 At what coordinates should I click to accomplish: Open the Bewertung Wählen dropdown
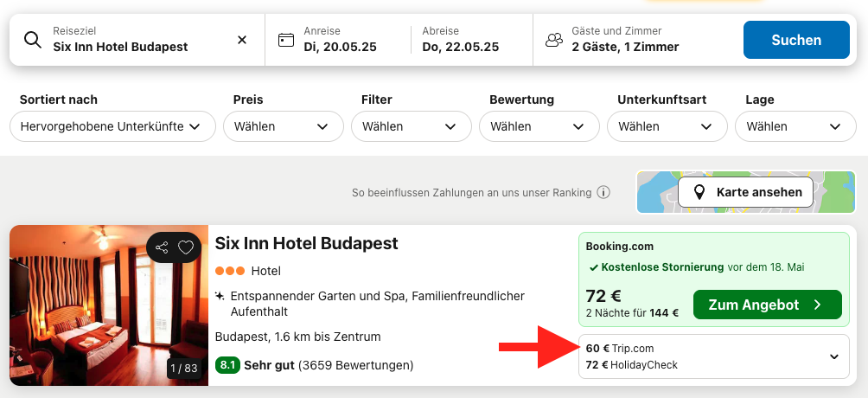[x=539, y=126]
